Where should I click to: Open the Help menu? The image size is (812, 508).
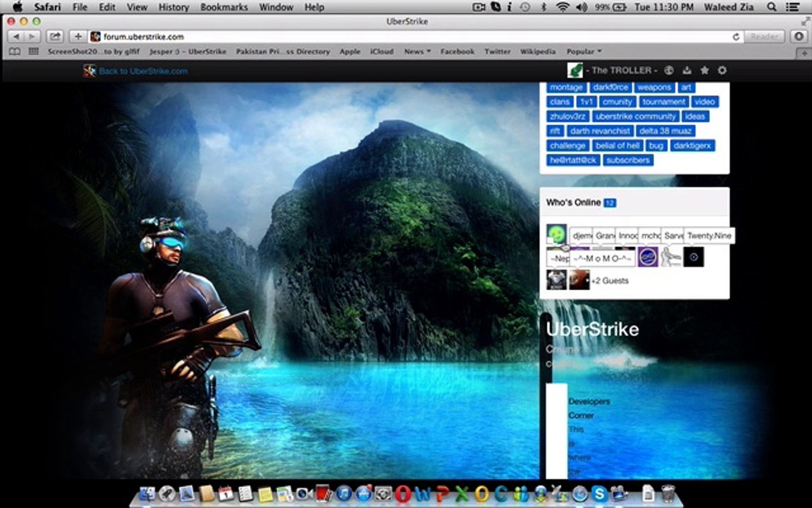tap(314, 7)
